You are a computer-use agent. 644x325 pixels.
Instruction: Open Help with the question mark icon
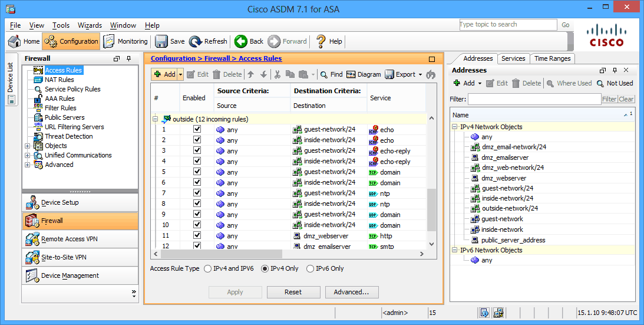click(x=321, y=41)
